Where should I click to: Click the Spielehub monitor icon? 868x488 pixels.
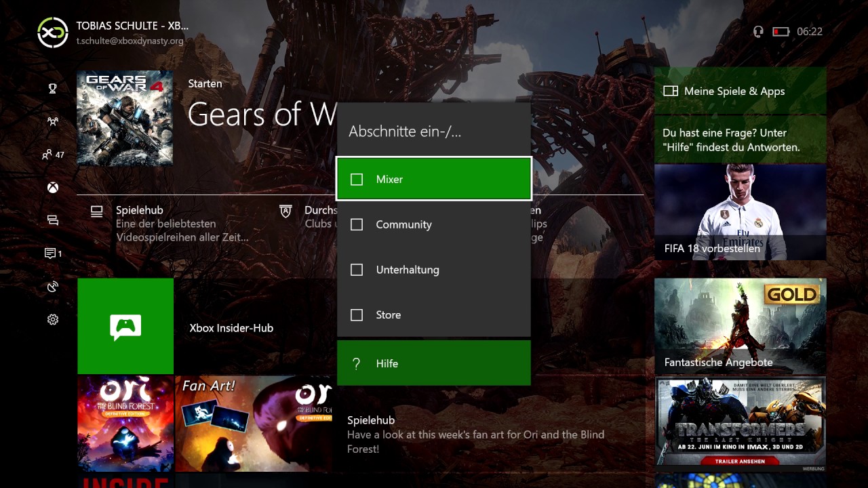click(97, 211)
